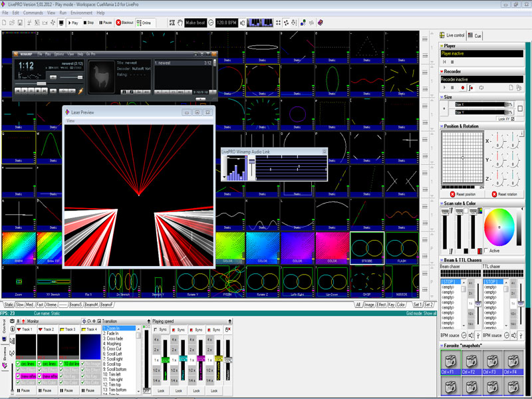Click the Save workspace icon on the toolbar

coord(20,22)
